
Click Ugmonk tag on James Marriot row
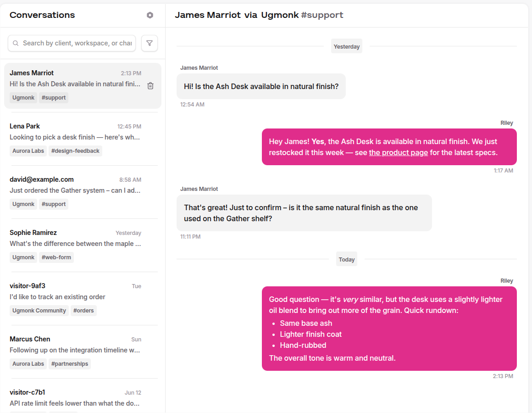23,98
